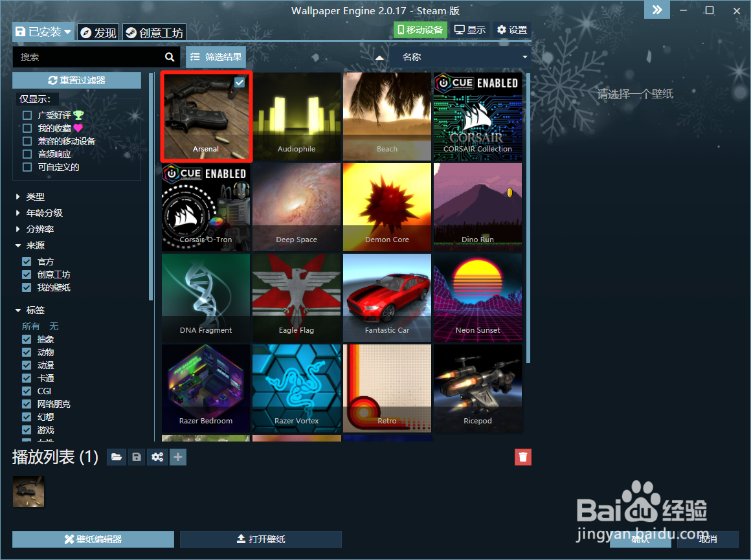
Task: Select Razer Bedroom wallpaper
Action: (x=206, y=388)
